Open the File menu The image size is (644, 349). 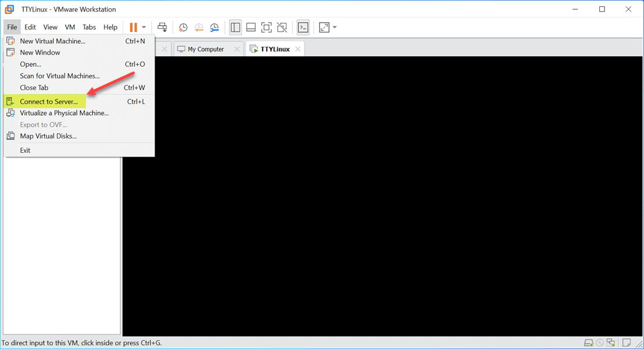pyautogui.click(x=12, y=27)
